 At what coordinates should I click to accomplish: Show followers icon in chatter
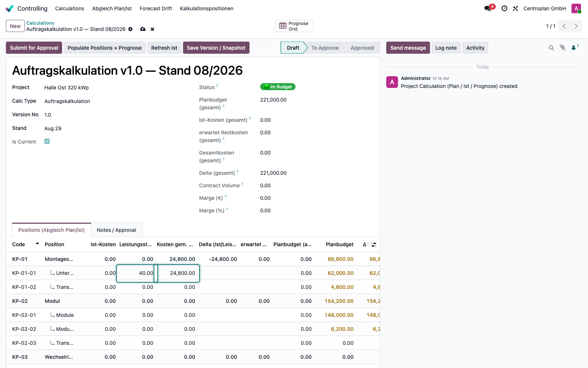coord(575,47)
